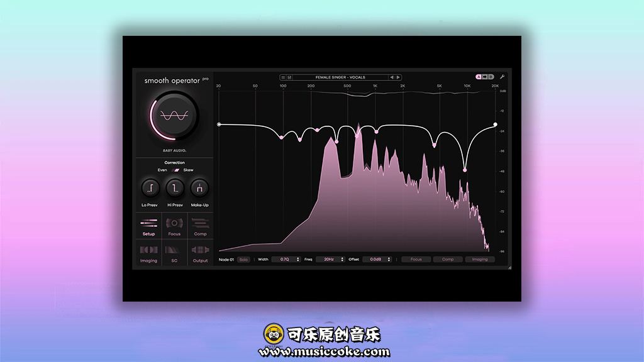Select the Hi Presv knob

click(175, 189)
